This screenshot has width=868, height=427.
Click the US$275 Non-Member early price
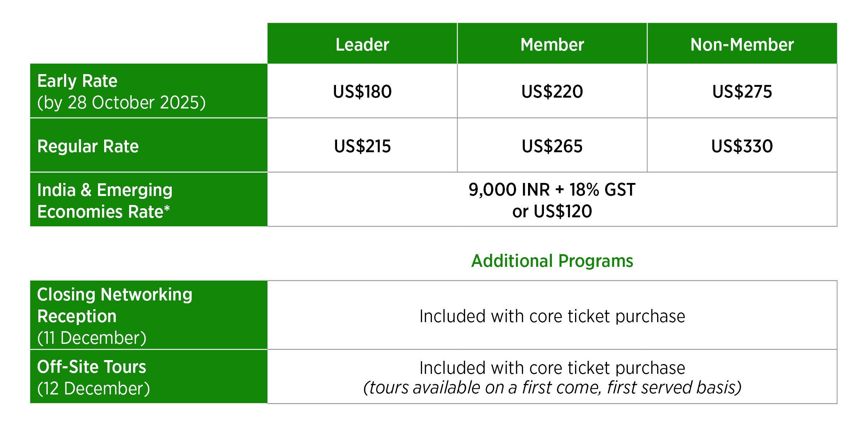point(742,91)
